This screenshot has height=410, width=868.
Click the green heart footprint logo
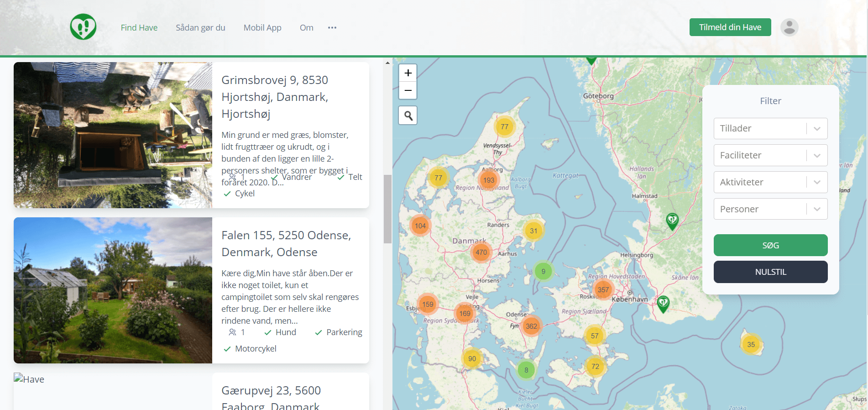point(83,27)
